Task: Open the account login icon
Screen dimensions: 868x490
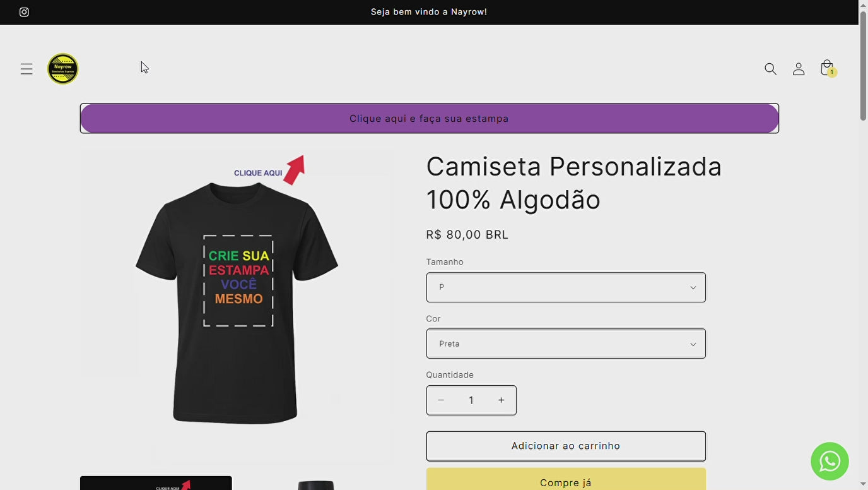Action: pyautogui.click(x=799, y=69)
